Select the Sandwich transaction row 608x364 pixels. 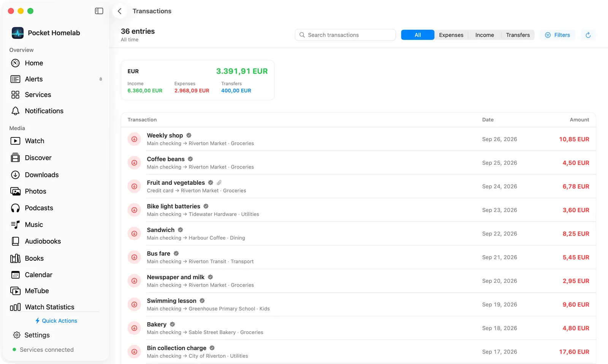[358, 233]
